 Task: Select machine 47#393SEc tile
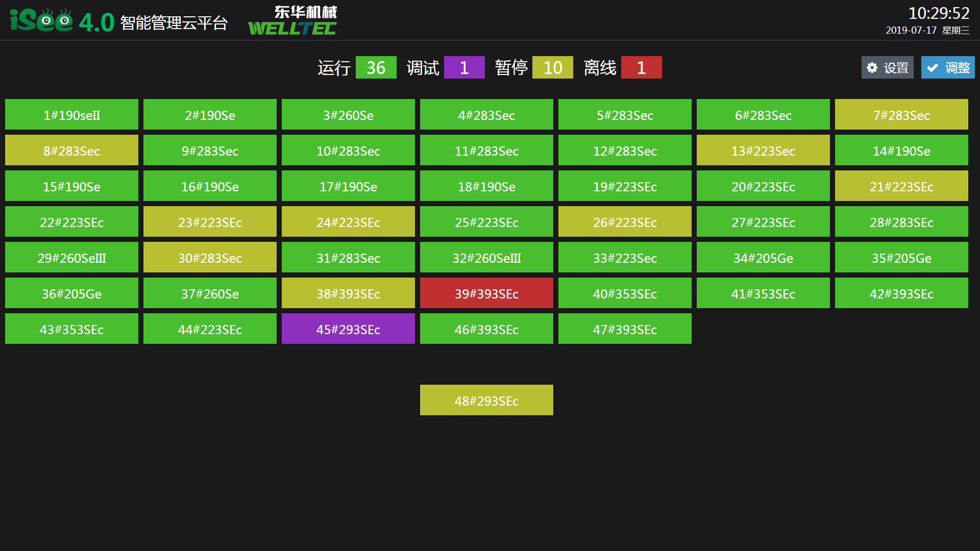pos(625,329)
